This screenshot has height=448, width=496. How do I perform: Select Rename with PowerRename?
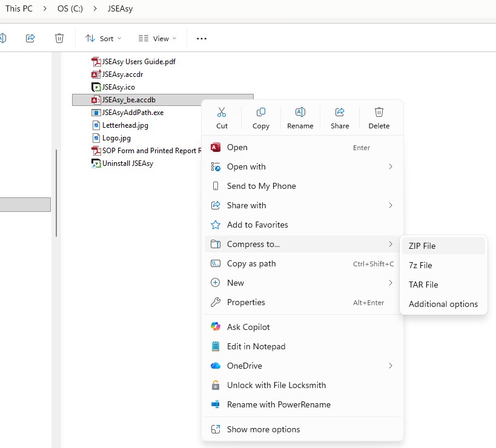point(302,404)
